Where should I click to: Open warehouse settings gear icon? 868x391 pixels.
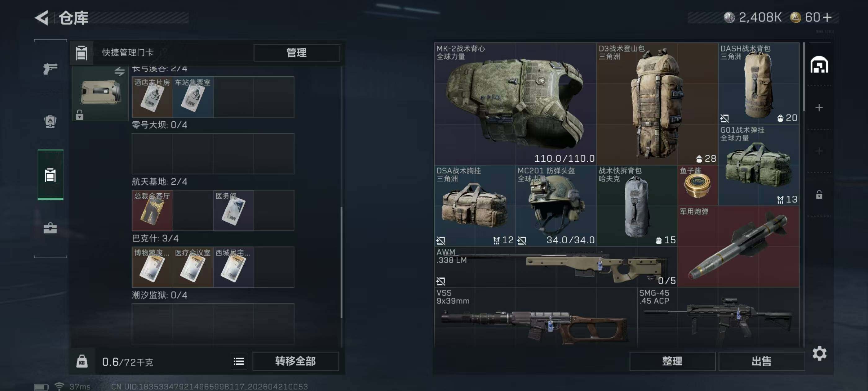819,353
